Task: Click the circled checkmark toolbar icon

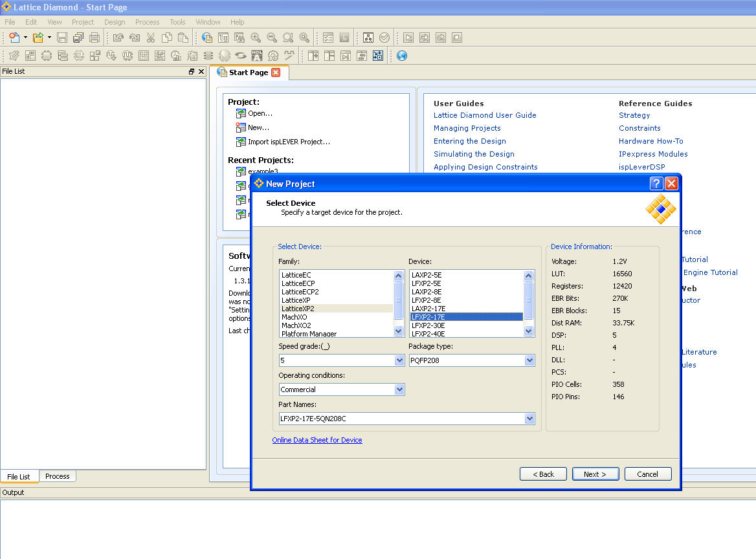Action: pyautogui.click(x=384, y=38)
